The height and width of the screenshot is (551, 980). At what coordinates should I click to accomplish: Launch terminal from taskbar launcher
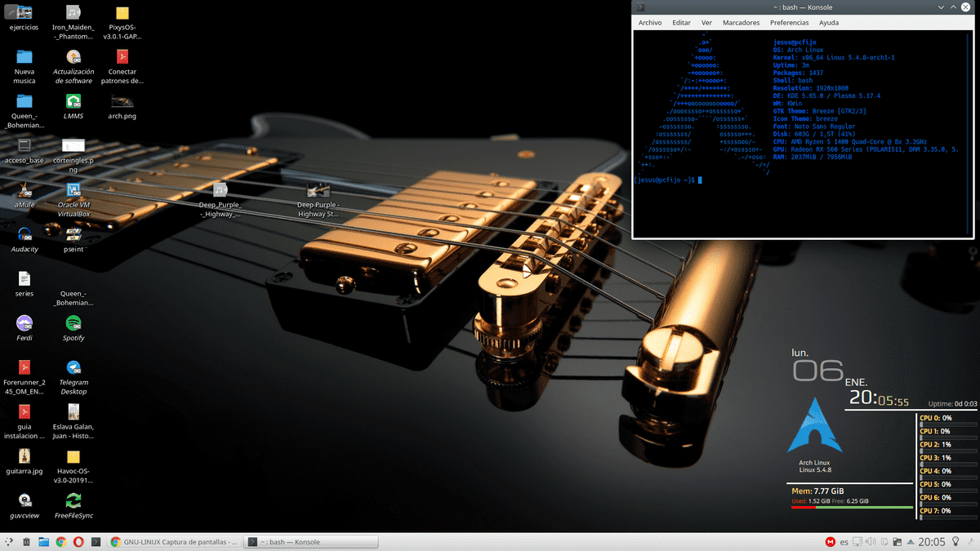(96, 542)
